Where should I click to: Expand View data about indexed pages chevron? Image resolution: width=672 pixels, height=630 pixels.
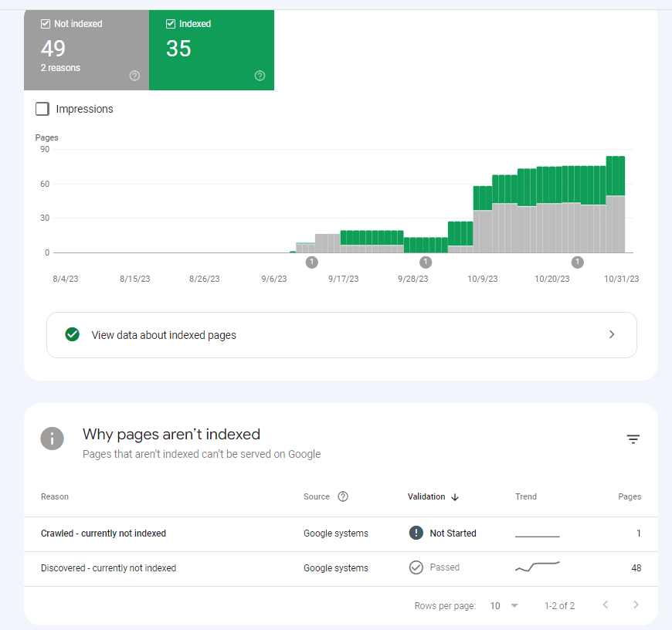tap(612, 334)
